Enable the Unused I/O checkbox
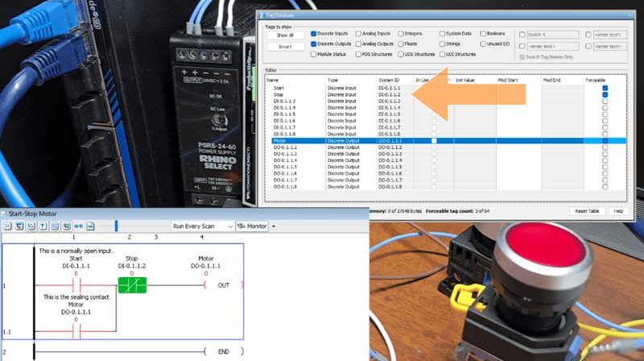Viewport: 644px width, 361px height. pos(483,44)
